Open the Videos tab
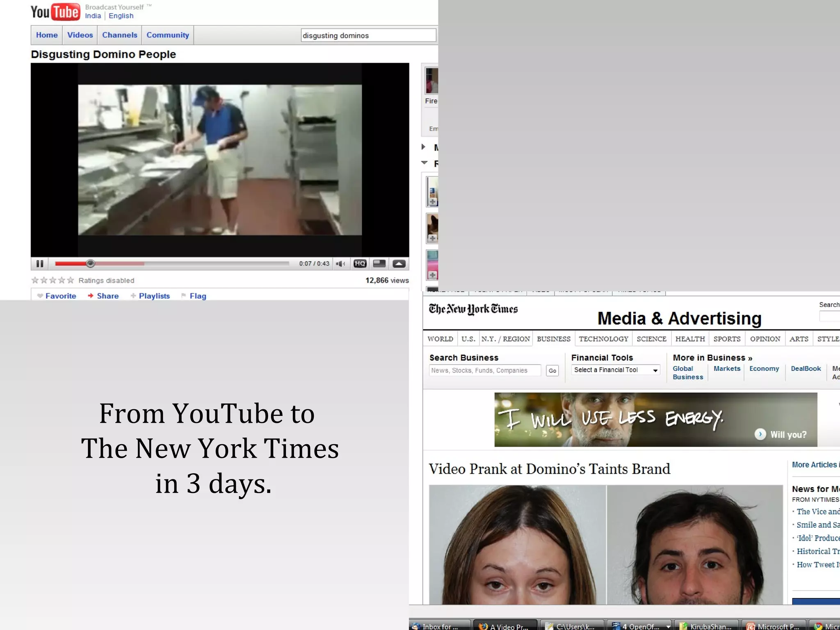This screenshot has width=840, height=630. tap(80, 35)
